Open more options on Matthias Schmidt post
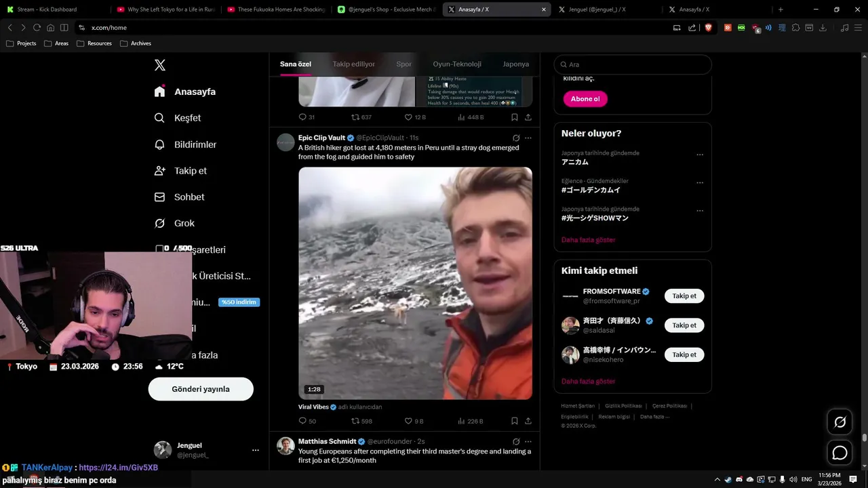Viewport: 868px width, 488px height. pos(528,441)
